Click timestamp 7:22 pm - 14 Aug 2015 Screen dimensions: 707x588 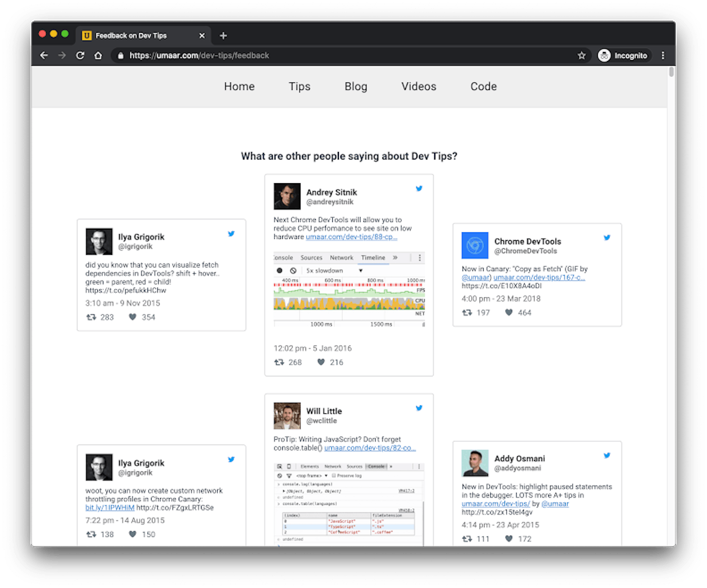point(125,520)
